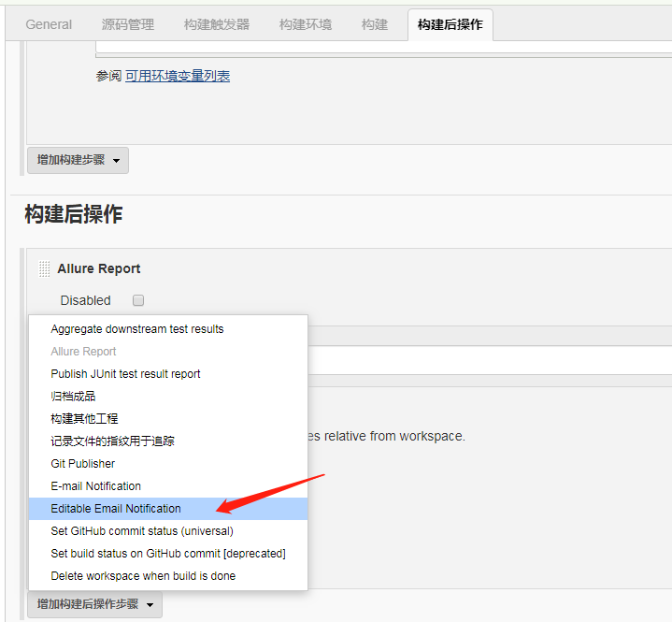672x622 pixels.
Task: Go to the 构建触发器 tab
Action: [x=217, y=24]
